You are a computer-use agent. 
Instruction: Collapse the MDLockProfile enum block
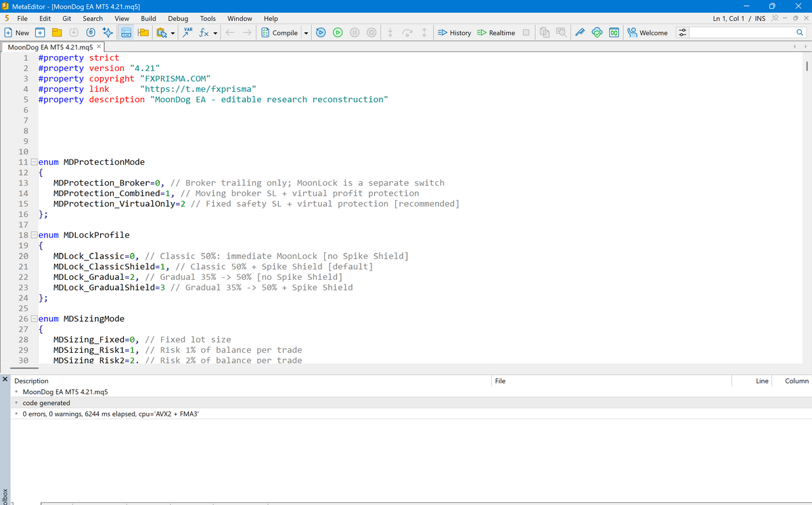point(34,235)
